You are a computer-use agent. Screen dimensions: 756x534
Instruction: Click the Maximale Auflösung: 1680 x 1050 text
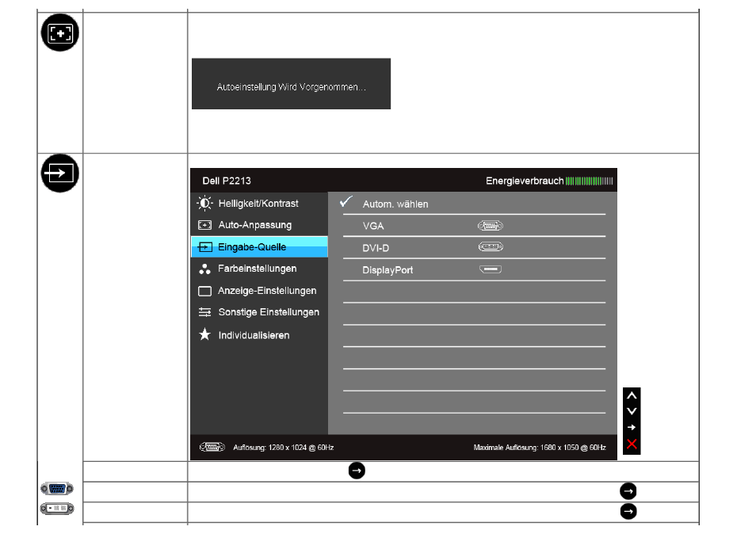tap(540, 448)
